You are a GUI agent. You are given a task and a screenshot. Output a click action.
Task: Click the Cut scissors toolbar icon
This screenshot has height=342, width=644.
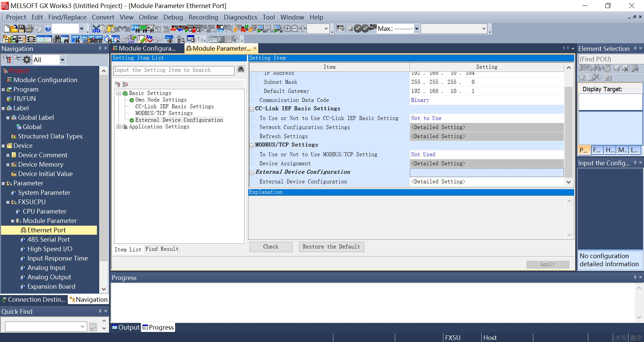pos(96,29)
